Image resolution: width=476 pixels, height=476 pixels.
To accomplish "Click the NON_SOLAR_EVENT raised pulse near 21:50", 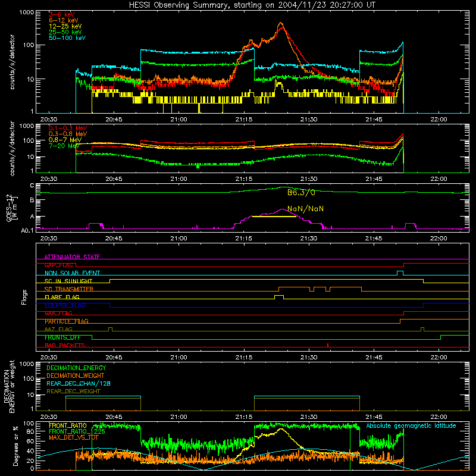I will click(x=400, y=273).
